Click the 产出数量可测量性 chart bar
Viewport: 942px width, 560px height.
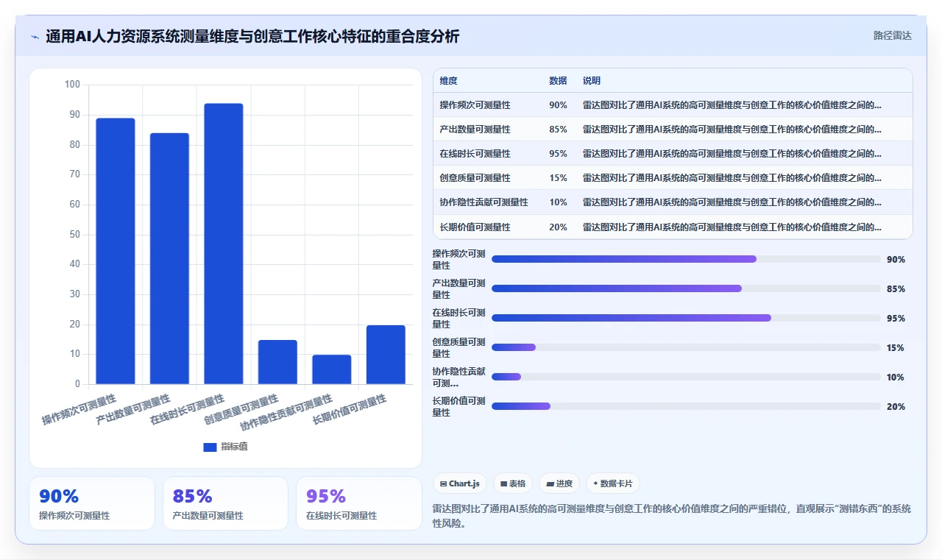[x=169, y=258]
